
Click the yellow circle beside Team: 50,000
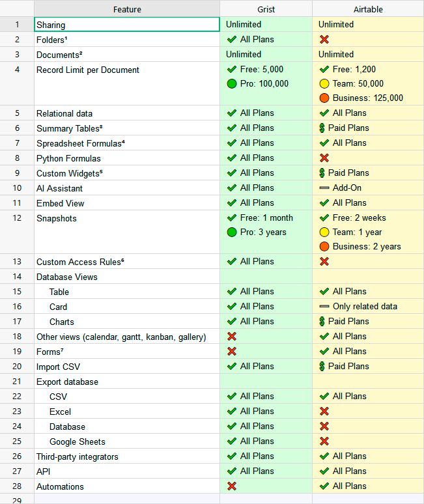324,84
